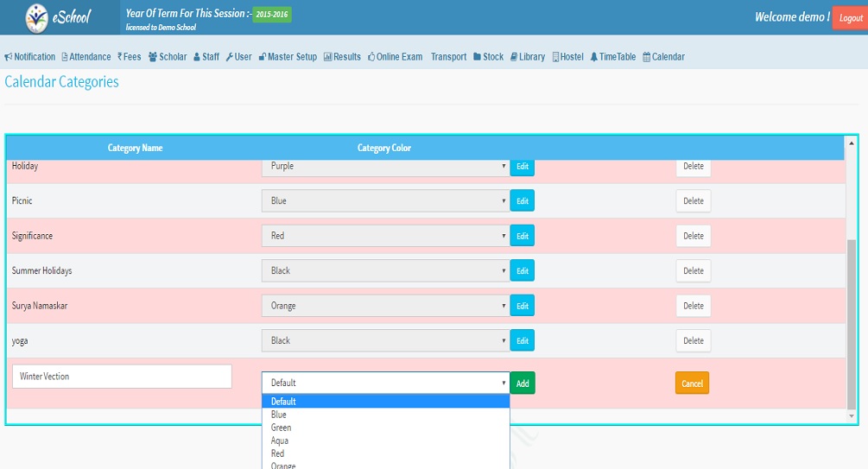This screenshot has height=469, width=868.
Task: Choose Aqua in the color dropdown list
Action: 280,440
